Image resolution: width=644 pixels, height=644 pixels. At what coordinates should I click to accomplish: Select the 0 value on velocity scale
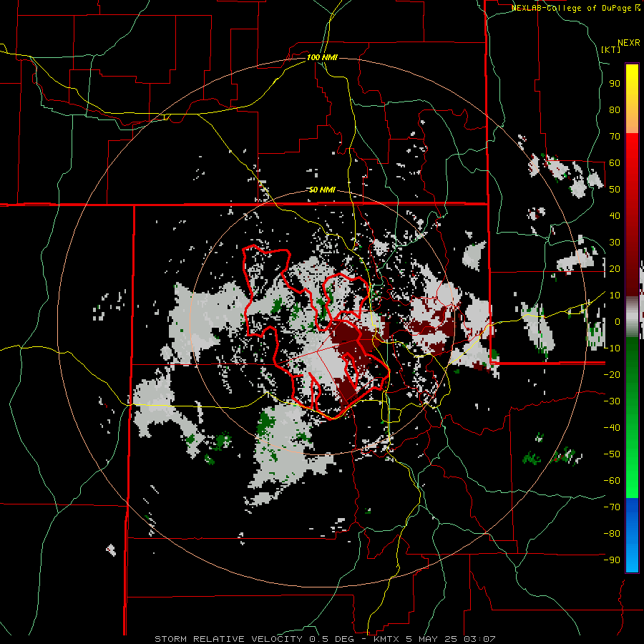click(618, 321)
